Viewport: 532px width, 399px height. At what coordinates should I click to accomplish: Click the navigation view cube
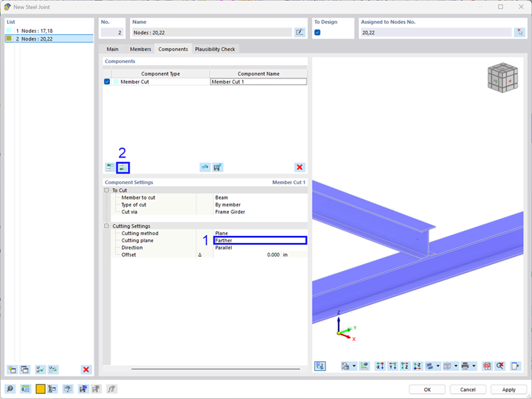[x=503, y=78]
